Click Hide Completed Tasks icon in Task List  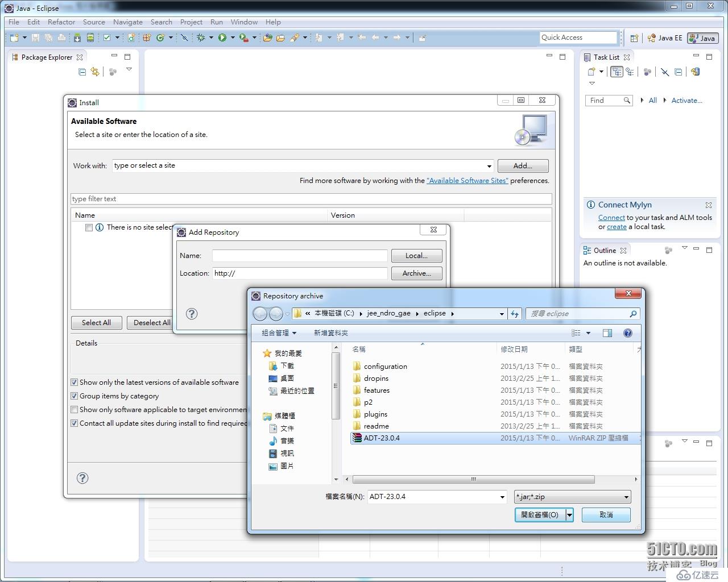pyautogui.click(x=664, y=72)
